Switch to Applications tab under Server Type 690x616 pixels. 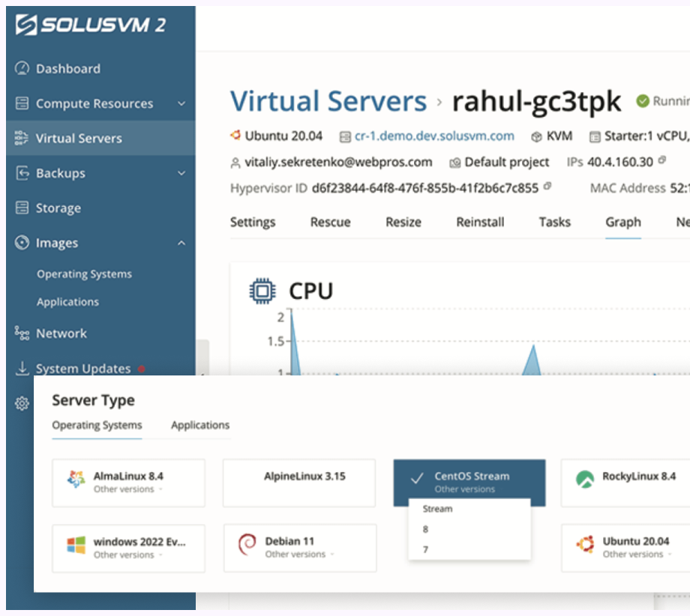coord(200,425)
